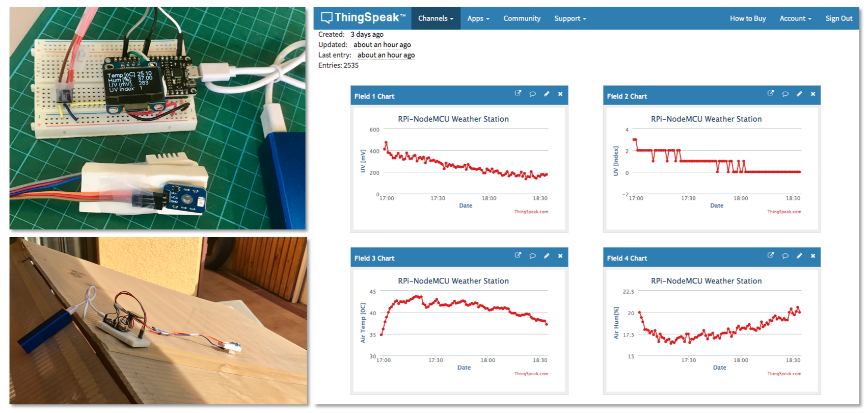Image resolution: width=868 pixels, height=413 pixels.
Task: Click the Field 2 Chart title
Action: [627, 96]
